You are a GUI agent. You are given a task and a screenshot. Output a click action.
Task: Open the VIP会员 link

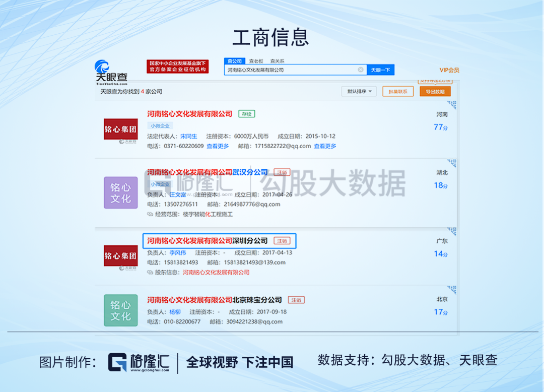[449, 70]
